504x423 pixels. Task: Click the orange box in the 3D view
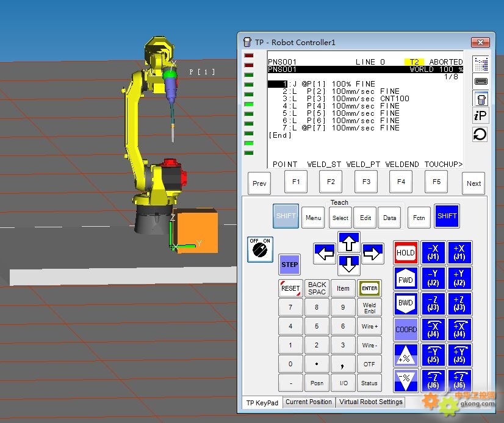tap(197, 231)
